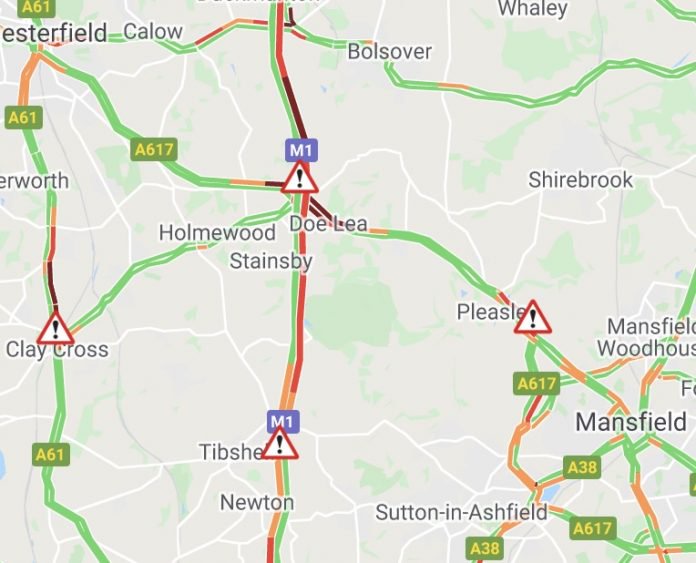Click the M1 warning triangle above Doe Lea
The image size is (696, 563).
[x=300, y=177]
